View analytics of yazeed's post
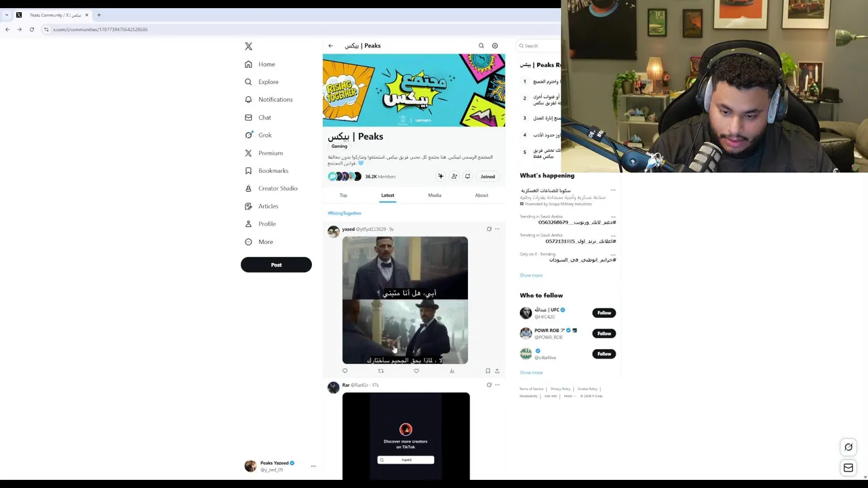 (x=452, y=371)
